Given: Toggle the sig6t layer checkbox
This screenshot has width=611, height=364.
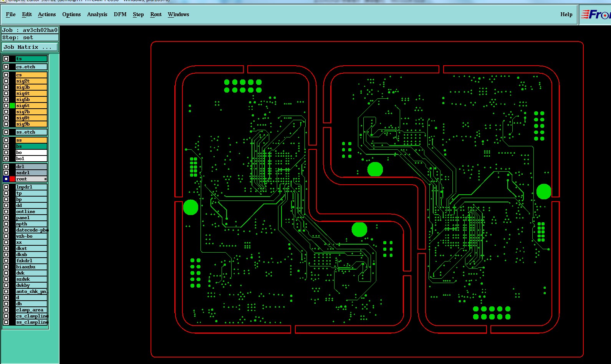Looking at the screenshot, I should 6,106.
